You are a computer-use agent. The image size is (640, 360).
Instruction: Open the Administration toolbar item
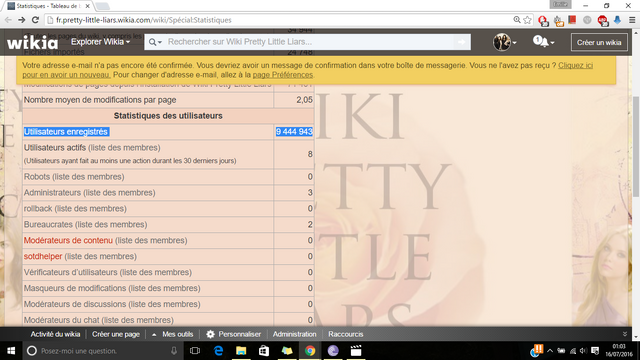tap(294, 334)
